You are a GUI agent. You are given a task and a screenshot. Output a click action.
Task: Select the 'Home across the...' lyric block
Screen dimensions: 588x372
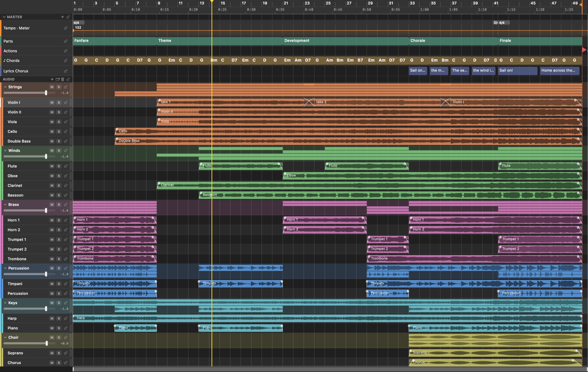pos(559,71)
